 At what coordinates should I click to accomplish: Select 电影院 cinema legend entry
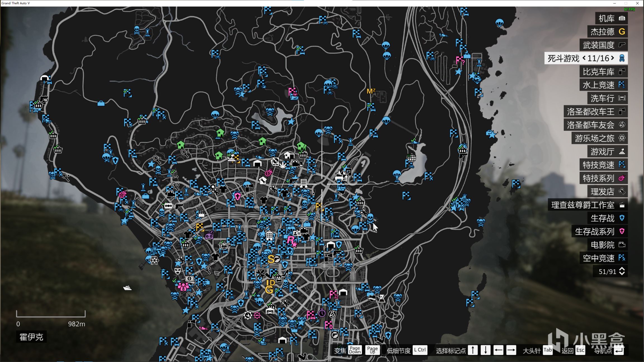(x=607, y=245)
